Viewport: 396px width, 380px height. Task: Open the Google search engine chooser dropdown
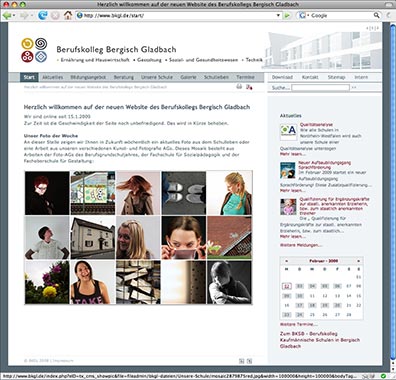(308, 15)
